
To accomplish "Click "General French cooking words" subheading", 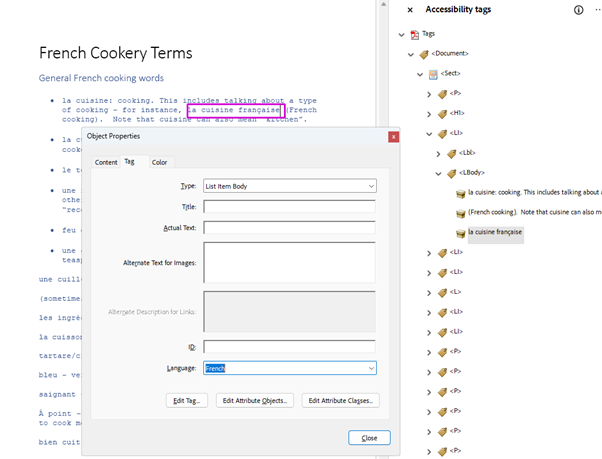I will [x=101, y=78].
